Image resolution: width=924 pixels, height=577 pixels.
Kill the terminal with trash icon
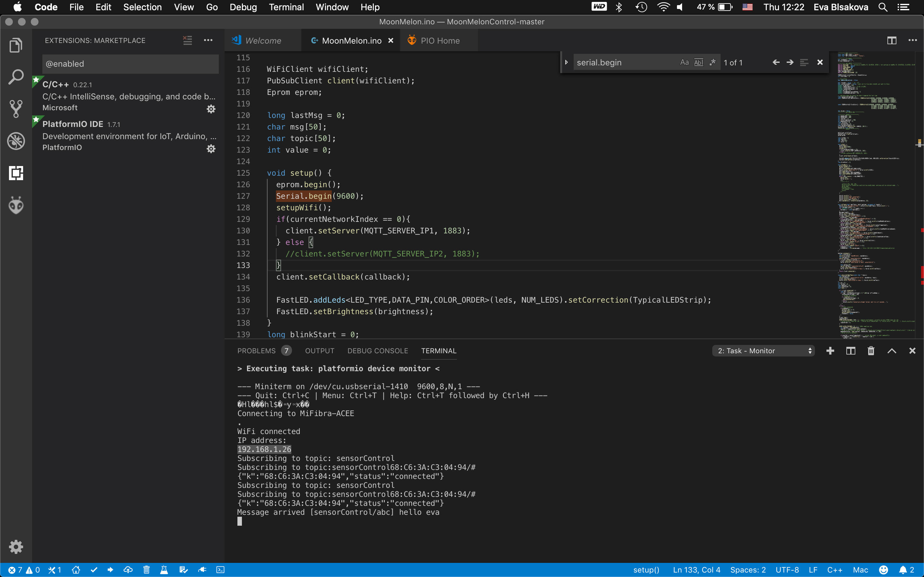[x=870, y=351]
